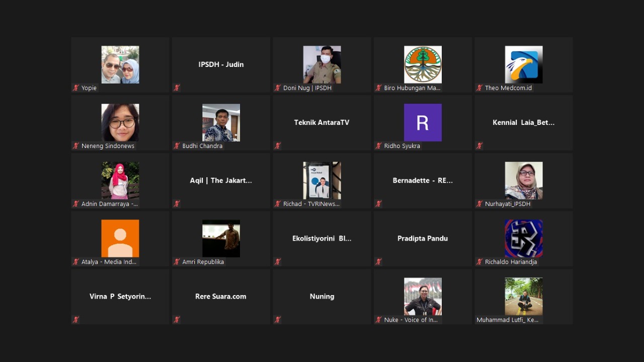Click the Nurhayati_IPSDH name label

click(x=507, y=204)
